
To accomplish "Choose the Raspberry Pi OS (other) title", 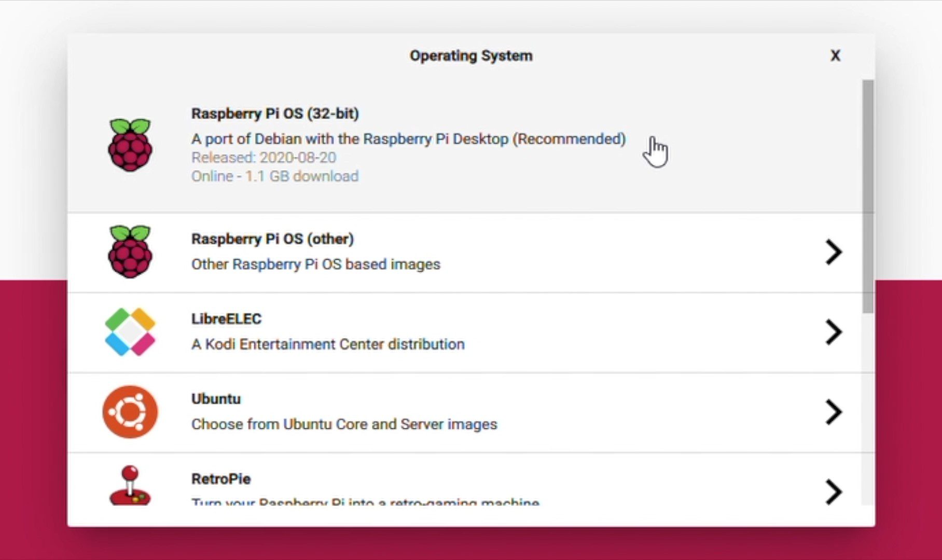I will pos(272,239).
